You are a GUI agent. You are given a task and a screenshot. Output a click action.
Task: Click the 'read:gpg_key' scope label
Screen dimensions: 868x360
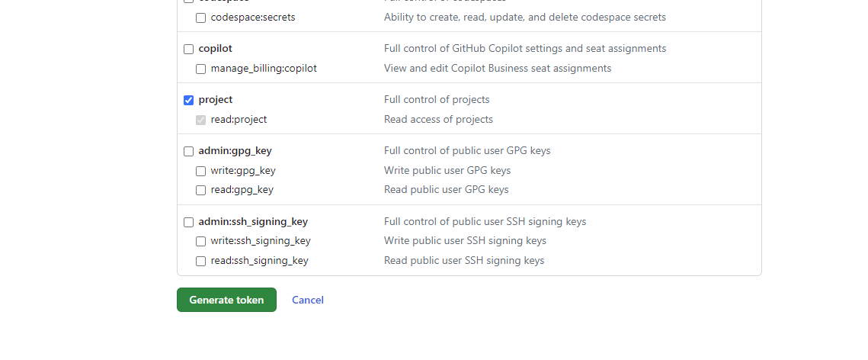(242, 190)
